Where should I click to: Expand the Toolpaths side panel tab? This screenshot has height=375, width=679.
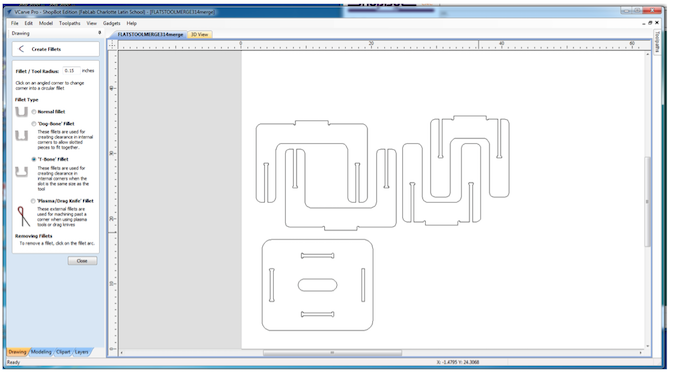(657, 42)
